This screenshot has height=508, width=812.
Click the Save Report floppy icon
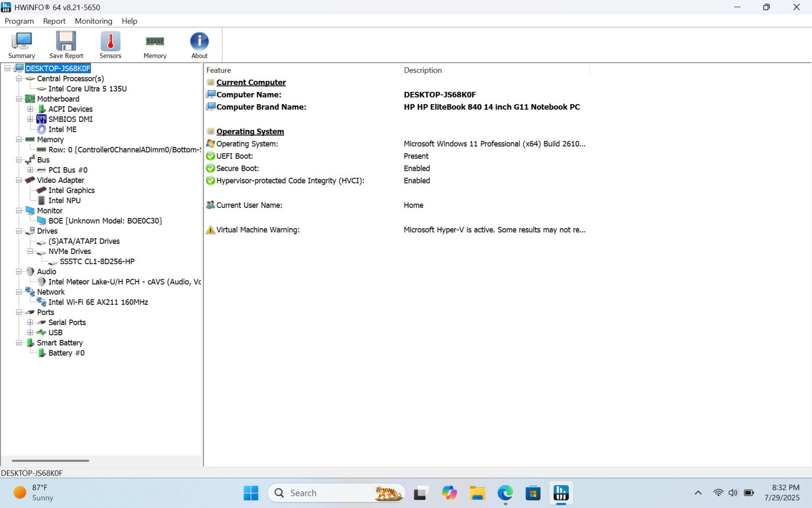point(66,45)
